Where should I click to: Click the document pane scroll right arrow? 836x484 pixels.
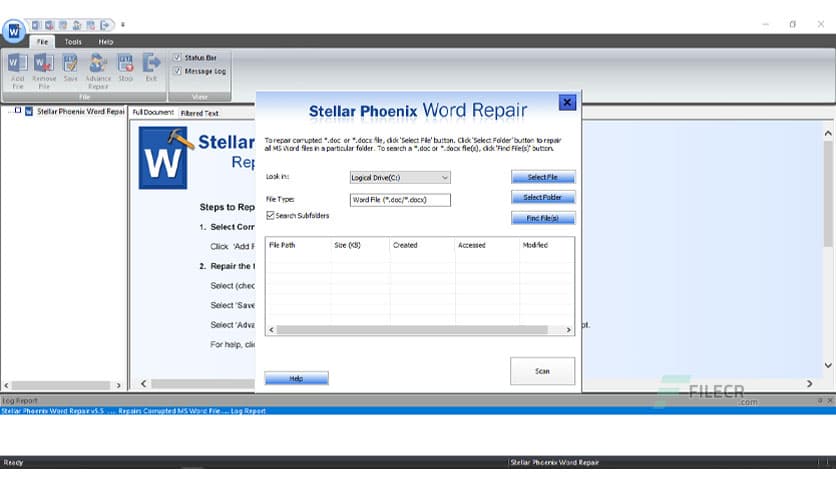810,383
